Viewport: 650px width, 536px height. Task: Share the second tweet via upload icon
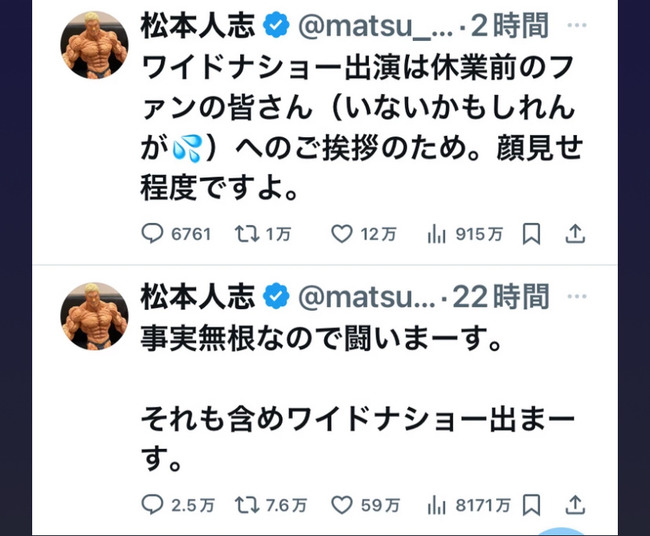click(x=575, y=505)
